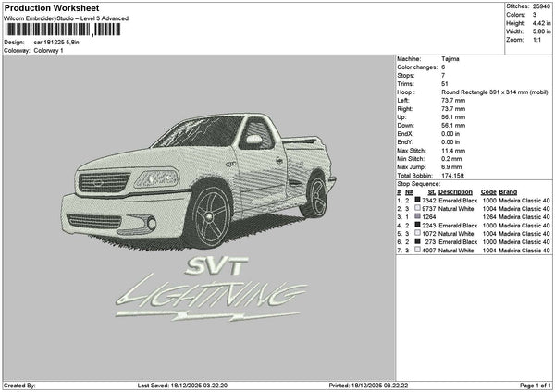The width and height of the screenshot is (555, 392).
Task: Click the 'Last Saved: 18/12/2025 03.22.20' footer text
Action: coord(182,386)
